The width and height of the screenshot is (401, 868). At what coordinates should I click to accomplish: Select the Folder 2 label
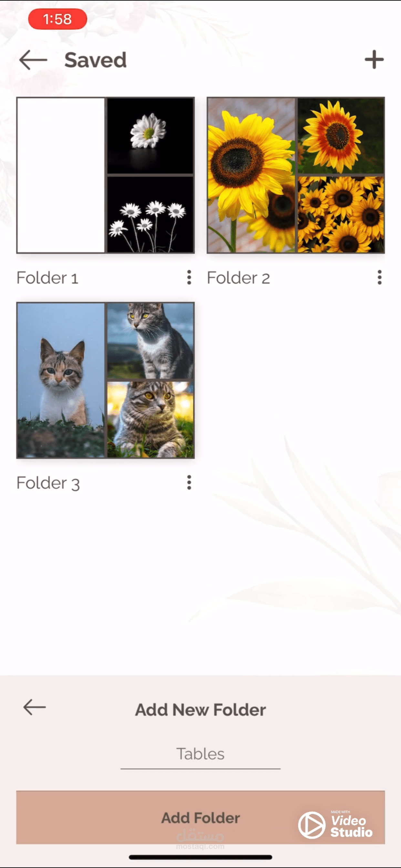click(238, 278)
